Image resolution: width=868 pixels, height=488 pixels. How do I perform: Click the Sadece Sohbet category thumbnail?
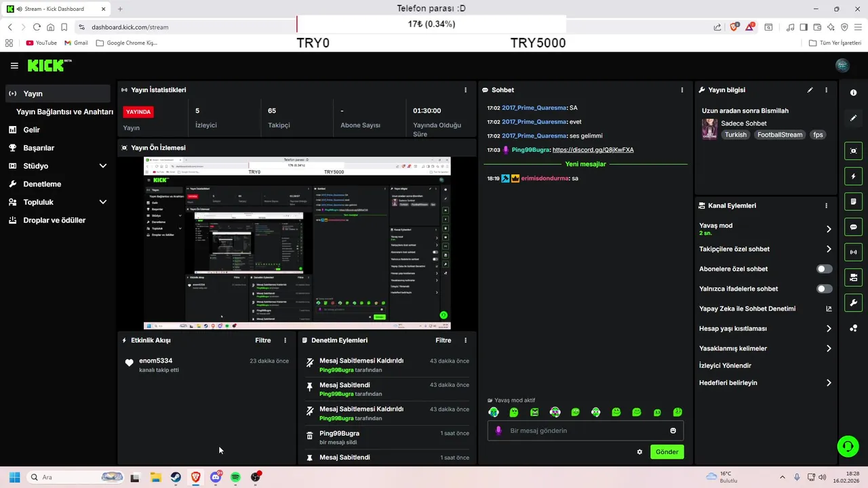point(709,129)
